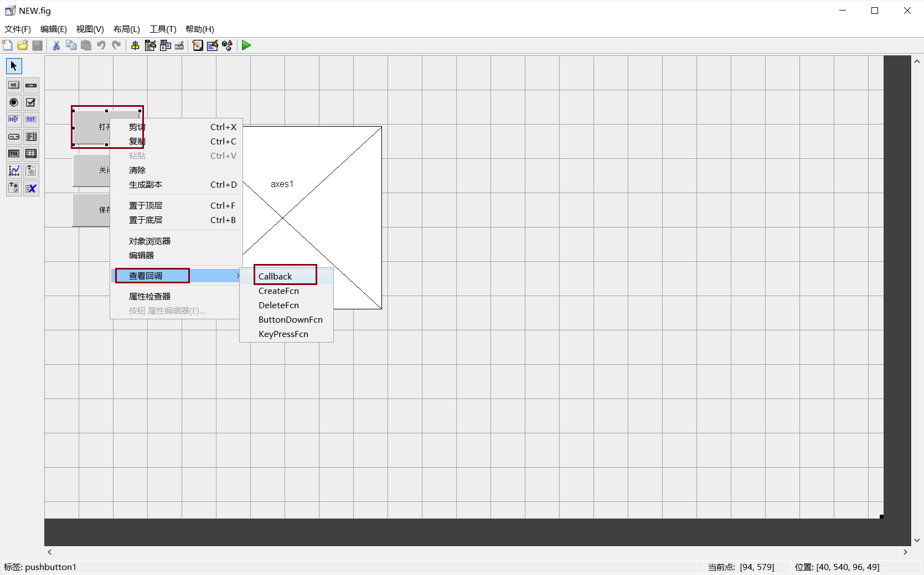Open the 视图(V) menu

click(x=90, y=29)
